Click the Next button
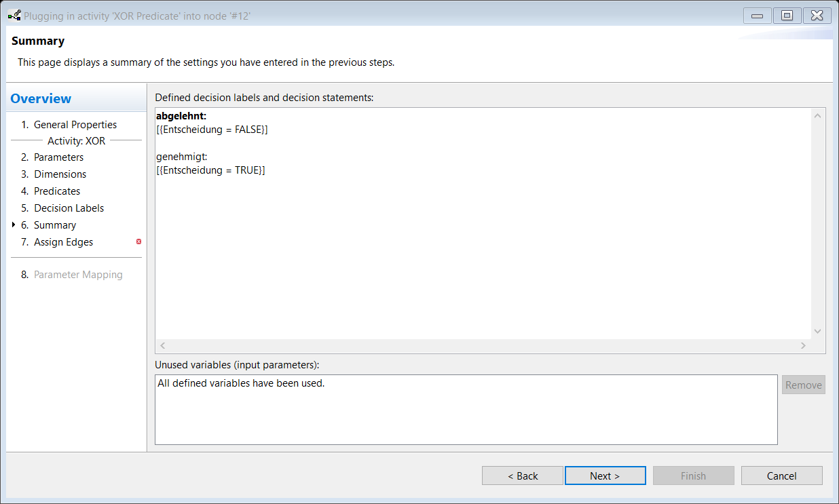The height and width of the screenshot is (504, 839). tap(605, 476)
